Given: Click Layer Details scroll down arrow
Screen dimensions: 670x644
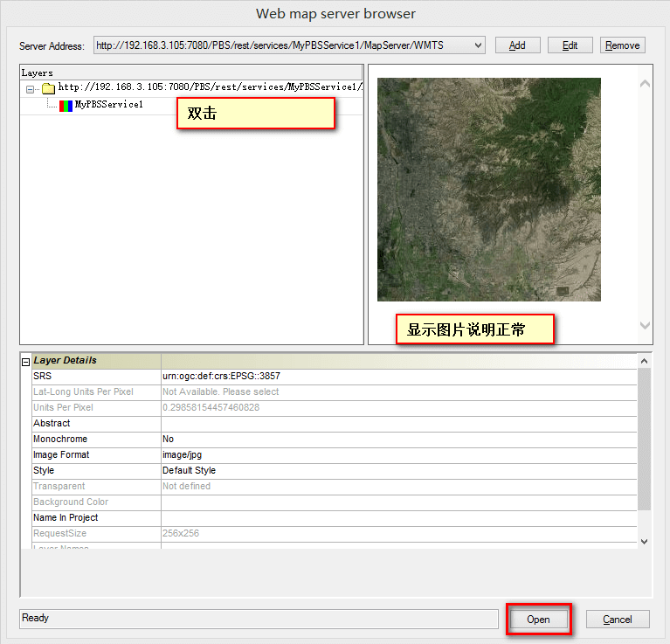Looking at the screenshot, I should pyautogui.click(x=645, y=542).
